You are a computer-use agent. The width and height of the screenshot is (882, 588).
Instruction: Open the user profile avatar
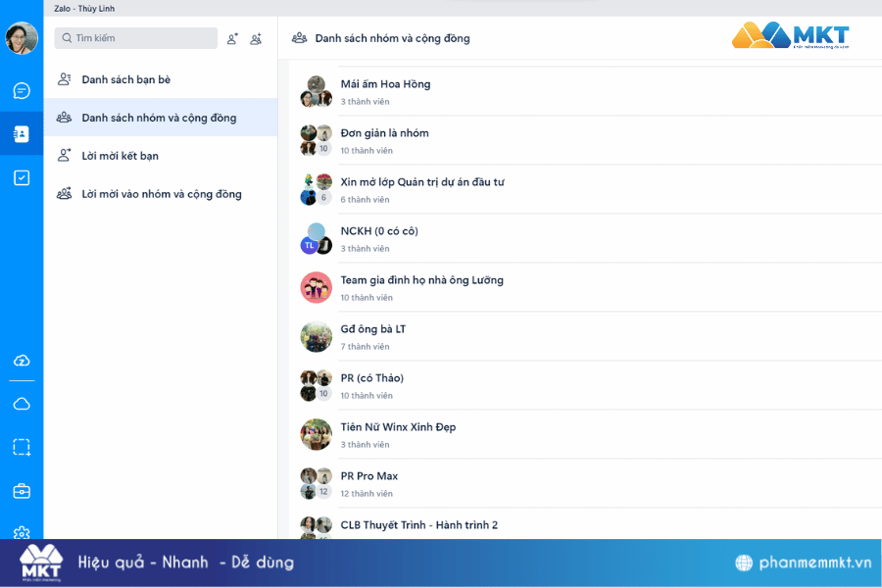click(x=22, y=38)
